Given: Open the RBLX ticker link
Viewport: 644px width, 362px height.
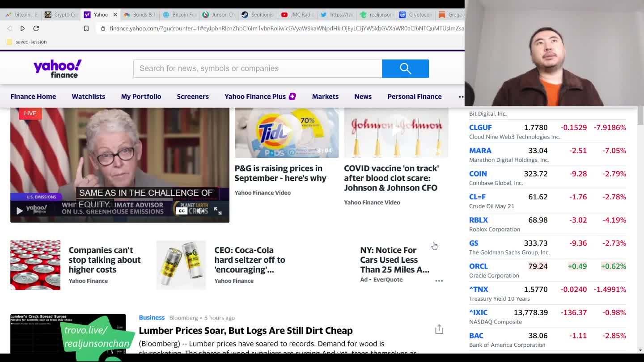Looking at the screenshot, I should [479, 220].
